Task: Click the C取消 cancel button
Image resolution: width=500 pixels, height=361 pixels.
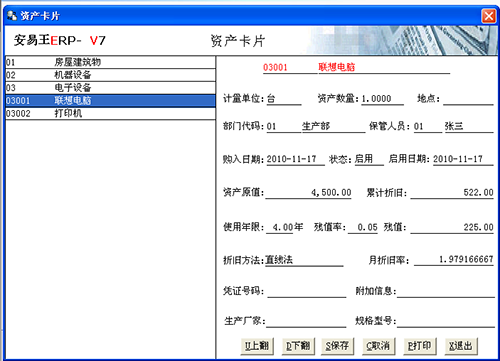Action: pyautogui.click(x=378, y=346)
